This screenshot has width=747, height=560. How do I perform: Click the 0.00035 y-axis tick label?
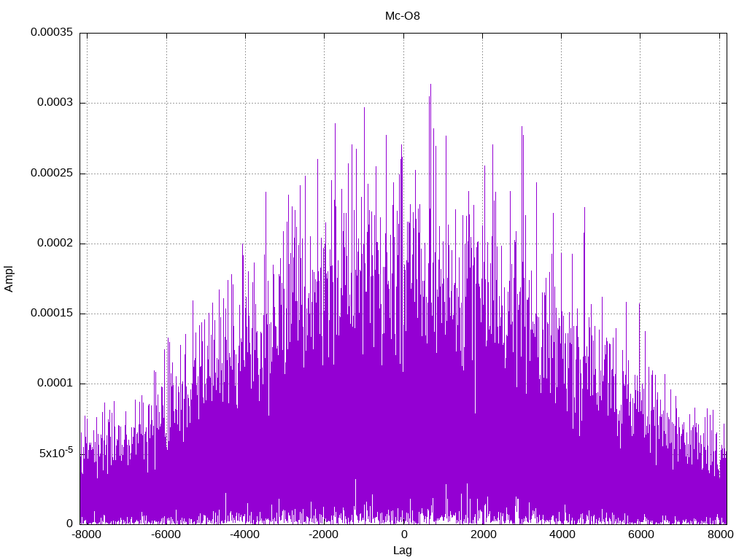coord(51,33)
